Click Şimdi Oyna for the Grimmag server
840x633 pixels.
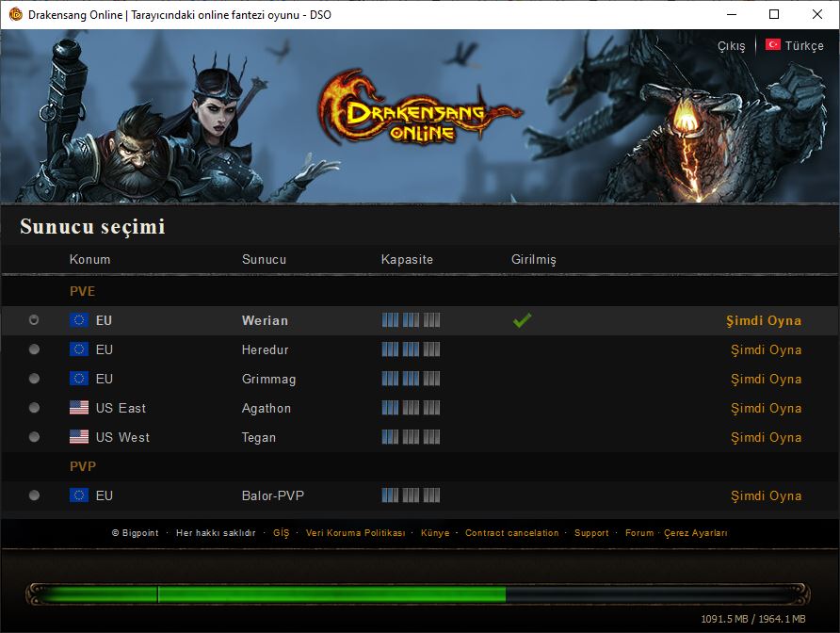tap(766, 379)
